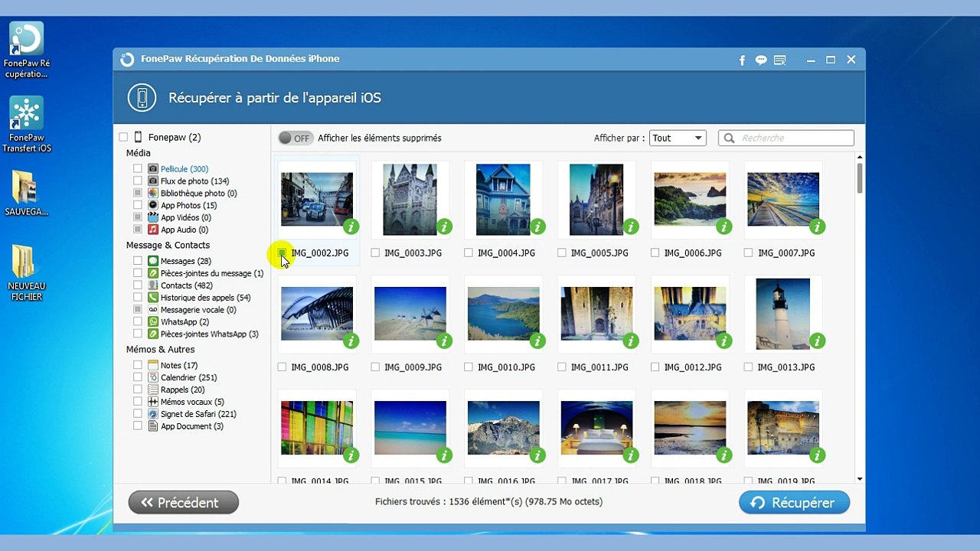Tick checkbox for IMG_0003.JPG
Viewport: 980px width, 551px height.
(x=375, y=253)
